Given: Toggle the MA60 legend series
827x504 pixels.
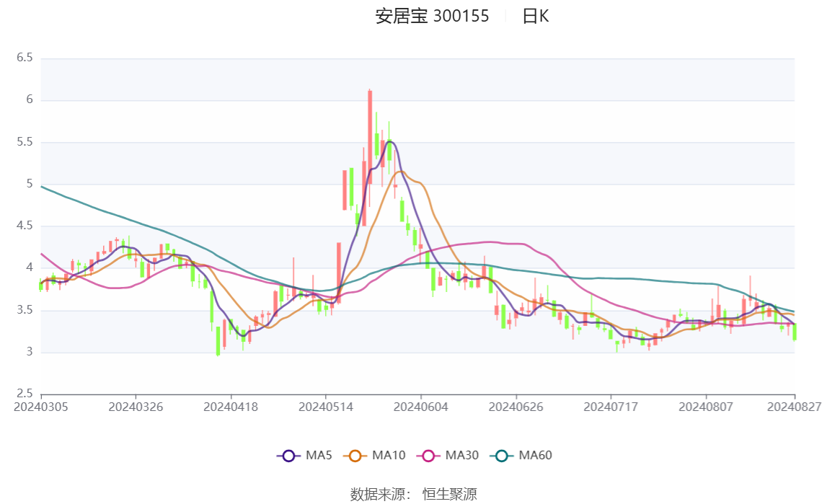Looking at the screenshot, I should click(521, 456).
